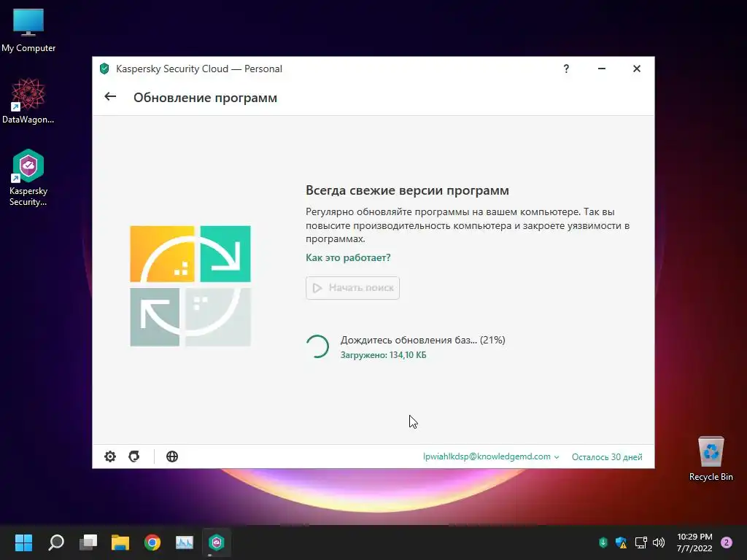
Task: Select the Recycle Bin desktop icon
Action: pos(711,459)
